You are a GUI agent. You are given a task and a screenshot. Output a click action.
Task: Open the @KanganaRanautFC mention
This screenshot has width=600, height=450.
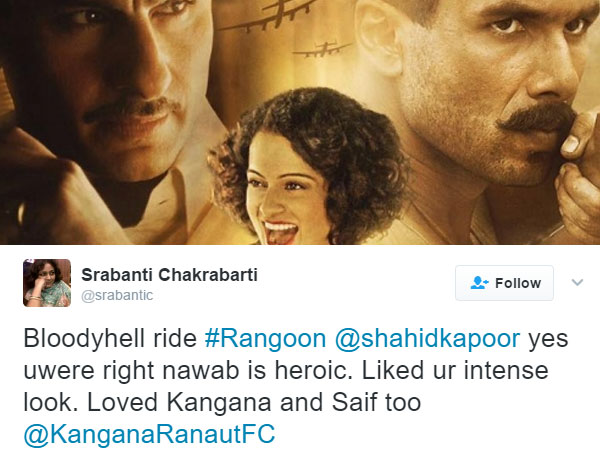tap(149, 434)
